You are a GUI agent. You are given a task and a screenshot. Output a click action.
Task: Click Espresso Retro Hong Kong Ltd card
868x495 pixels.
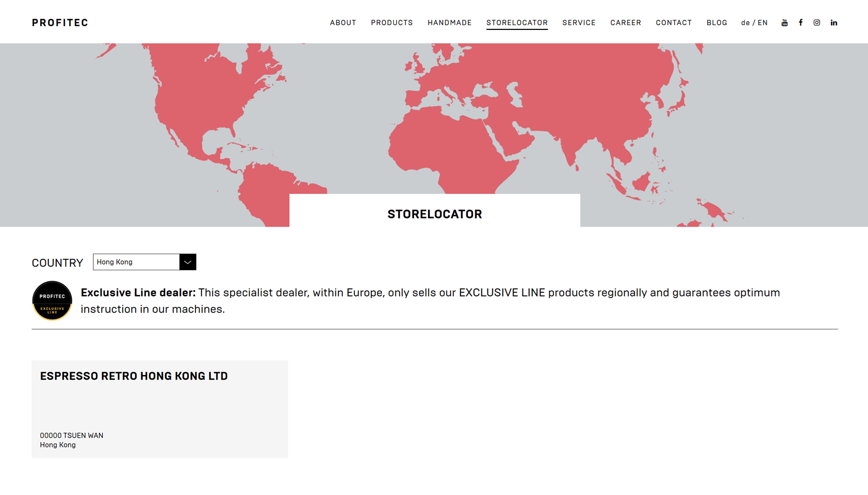point(159,408)
